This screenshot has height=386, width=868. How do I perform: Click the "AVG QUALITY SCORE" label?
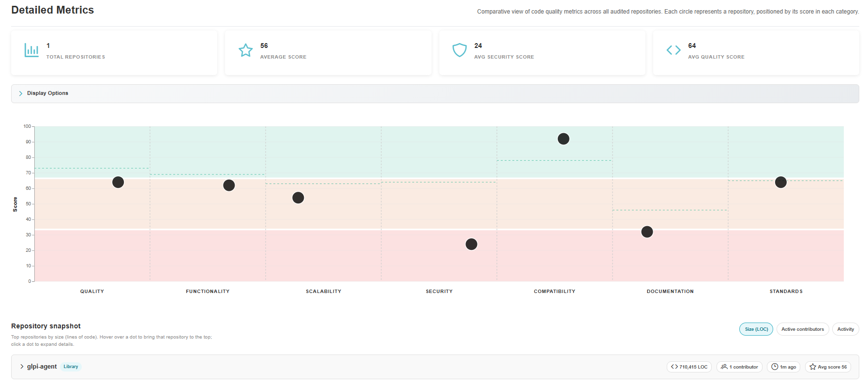coord(717,57)
